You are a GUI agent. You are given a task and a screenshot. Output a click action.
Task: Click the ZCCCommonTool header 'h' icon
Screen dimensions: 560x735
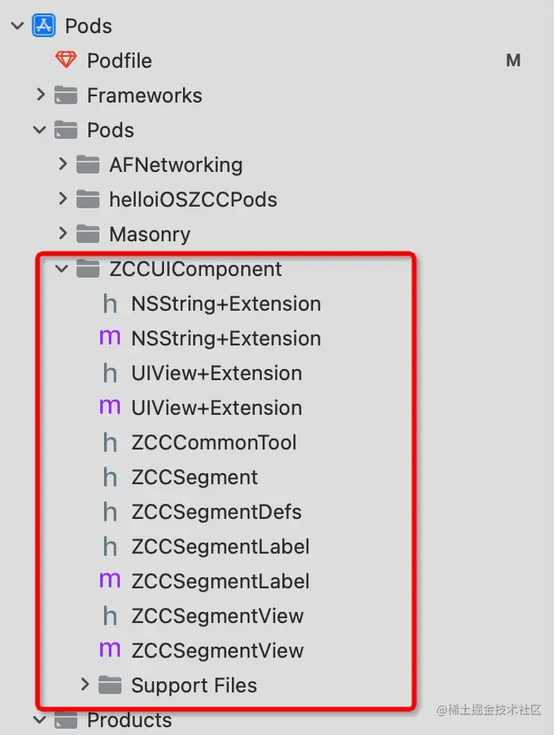point(110,442)
